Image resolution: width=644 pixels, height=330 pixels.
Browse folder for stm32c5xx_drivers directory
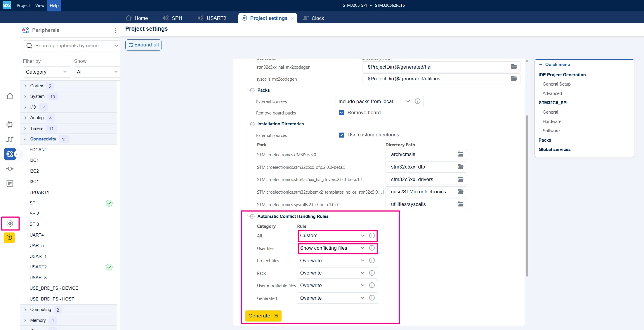point(461,179)
